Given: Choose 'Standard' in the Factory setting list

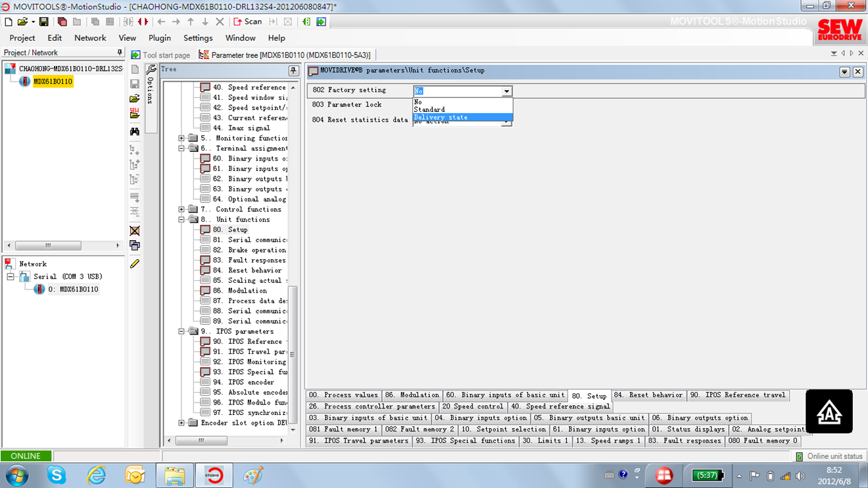Looking at the screenshot, I should click(x=429, y=109).
